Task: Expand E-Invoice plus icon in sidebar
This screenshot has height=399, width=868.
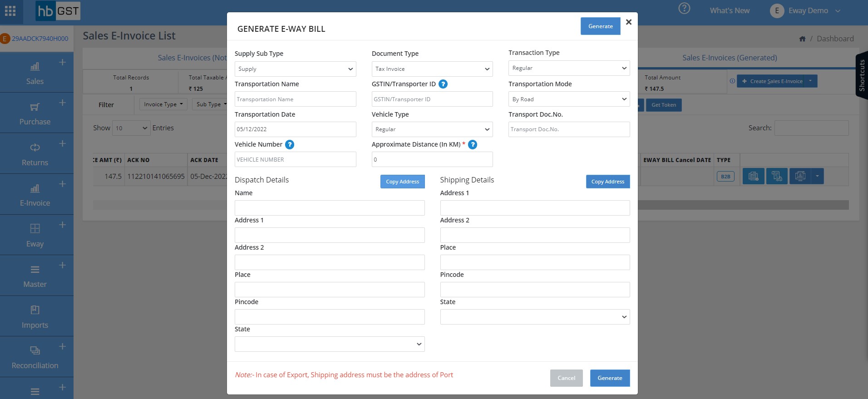Action: (63, 184)
